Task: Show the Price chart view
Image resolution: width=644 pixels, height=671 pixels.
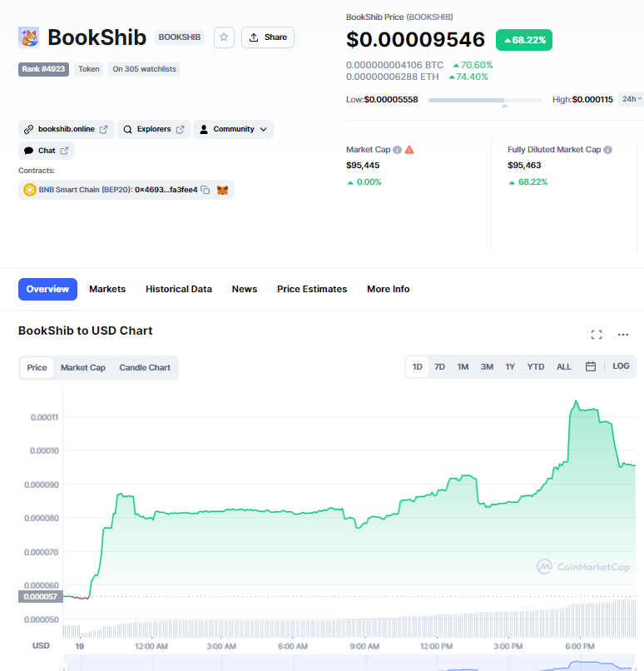Action: click(37, 368)
